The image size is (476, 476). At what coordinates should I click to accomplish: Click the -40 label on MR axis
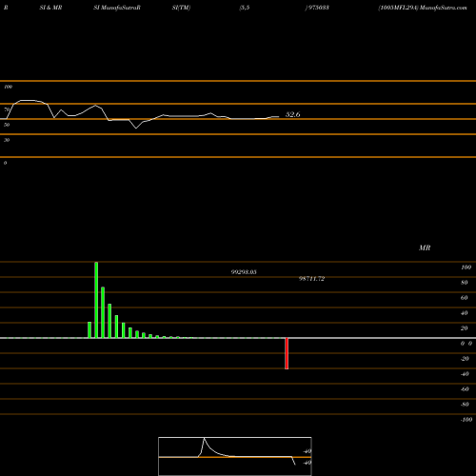tap(465, 374)
